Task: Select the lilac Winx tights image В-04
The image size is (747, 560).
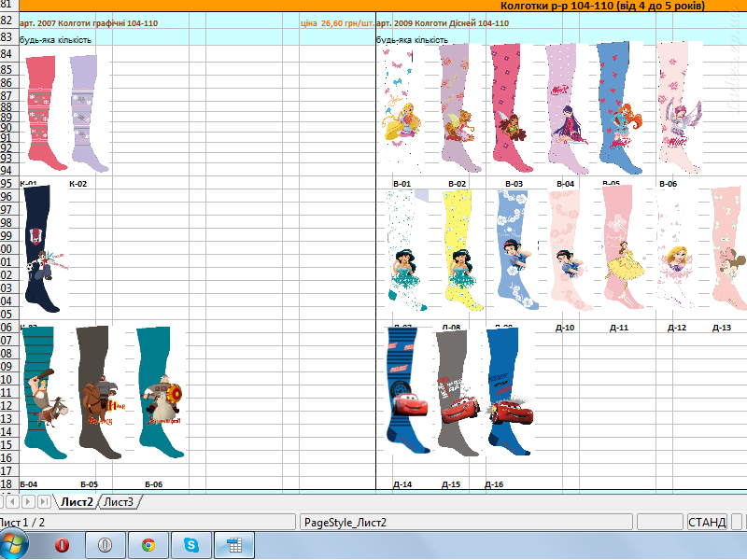Action: pyautogui.click(x=567, y=109)
